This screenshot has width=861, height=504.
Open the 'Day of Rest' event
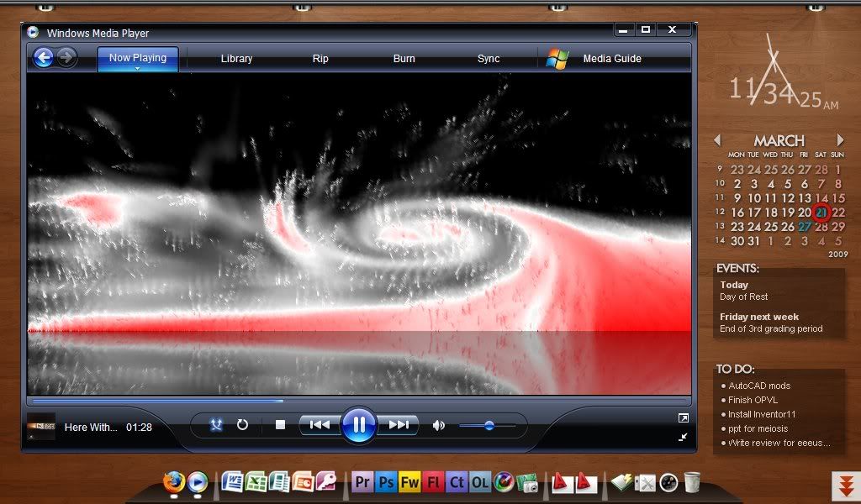[743, 297]
